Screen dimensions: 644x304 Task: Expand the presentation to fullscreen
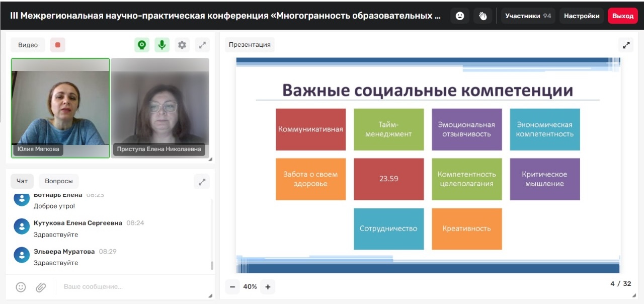click(x=626, y=45)
